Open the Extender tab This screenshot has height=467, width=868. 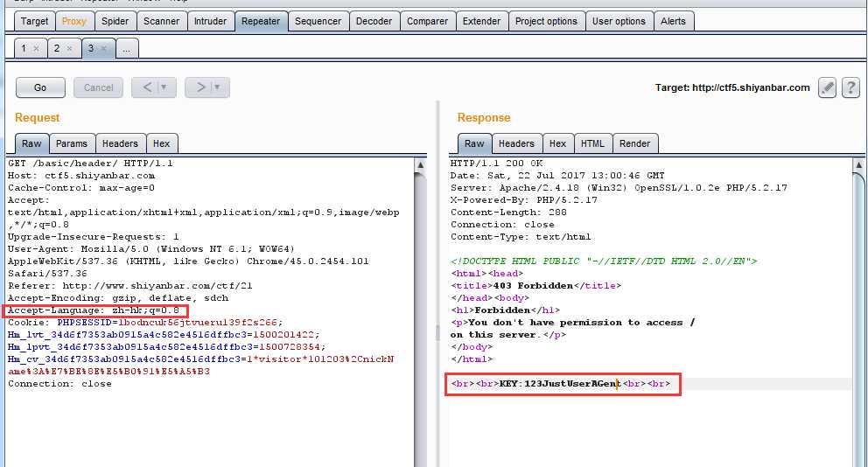coord(481,21)
